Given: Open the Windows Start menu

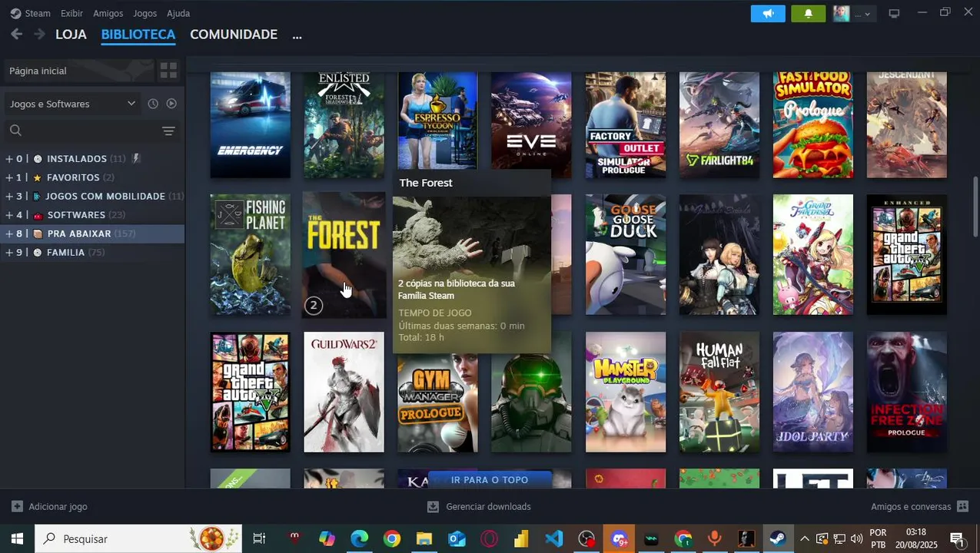Looking at the screenshot, I should pyautogui.click(x=17, y=538).
